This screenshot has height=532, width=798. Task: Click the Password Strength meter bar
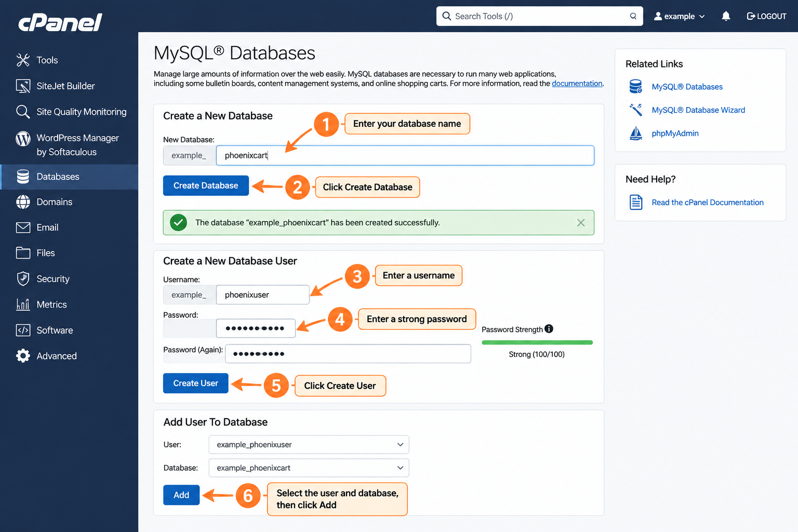pos(537,342)
